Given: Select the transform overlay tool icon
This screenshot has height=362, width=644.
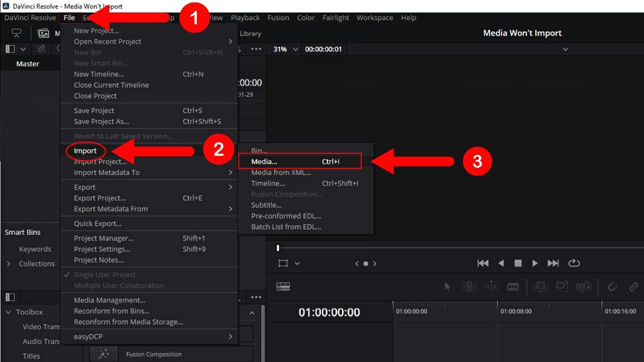Looking at the screenshot, I should click(283, 263).
